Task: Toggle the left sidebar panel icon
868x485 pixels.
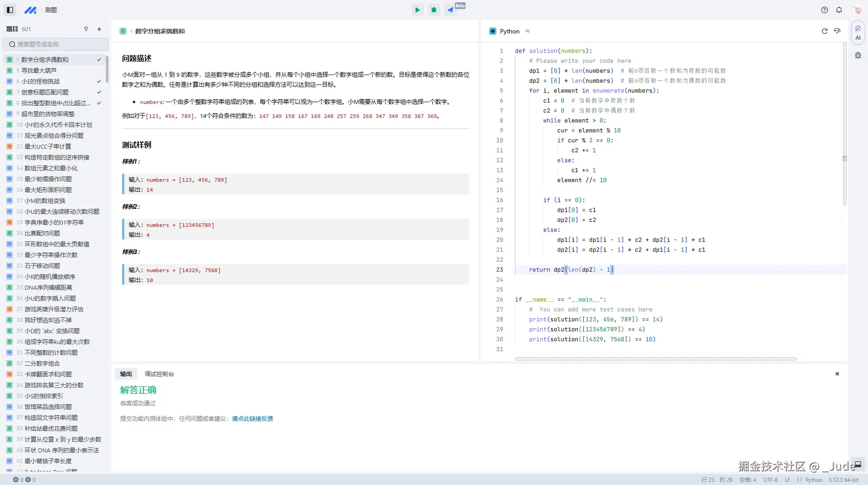Action: click(10, 10)
